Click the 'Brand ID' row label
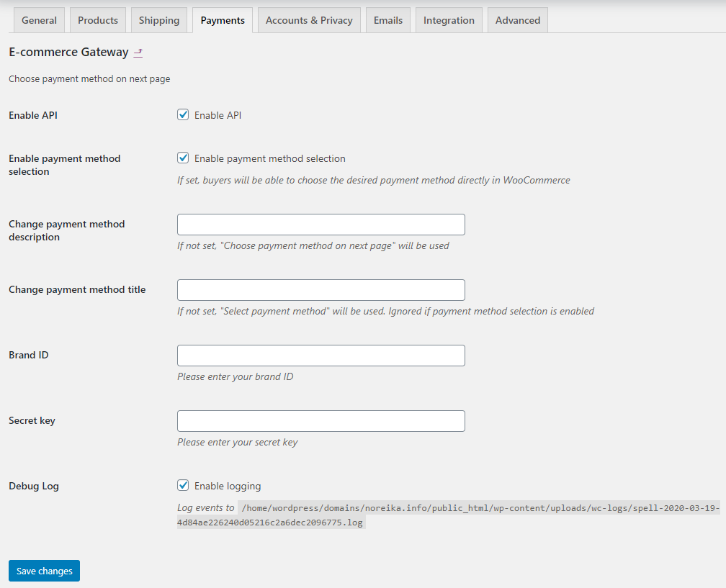 29,355
